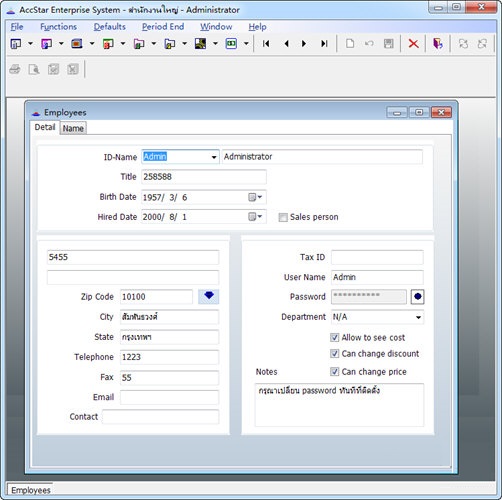Click the exit door toolbar icon
Viewport: 502px width, 500px height.
[x=438, y=44]
